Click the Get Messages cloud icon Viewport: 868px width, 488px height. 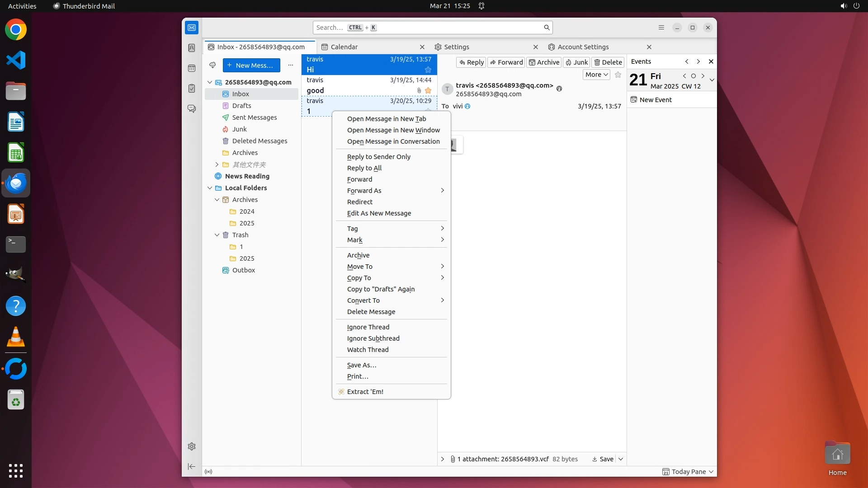click(x=212, y=65)
